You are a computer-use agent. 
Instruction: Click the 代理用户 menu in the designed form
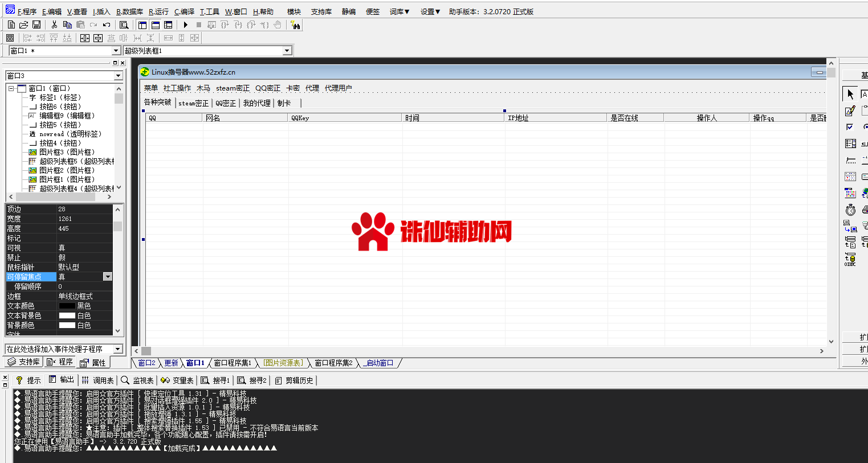(339, 88)
